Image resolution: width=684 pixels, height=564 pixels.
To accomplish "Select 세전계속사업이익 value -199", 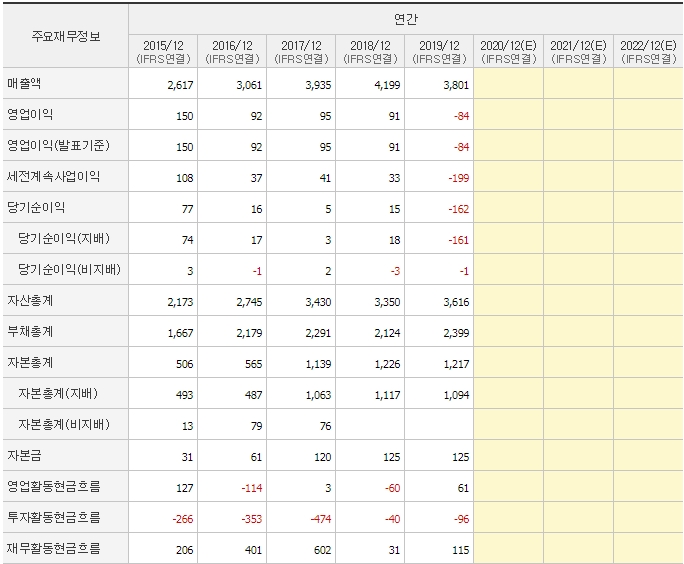I will (458, 178).
